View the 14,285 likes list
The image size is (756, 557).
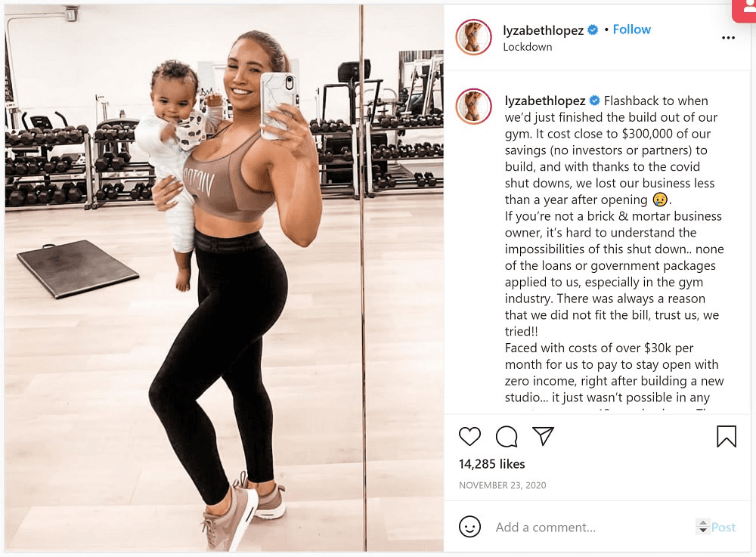tap(491, 464)
